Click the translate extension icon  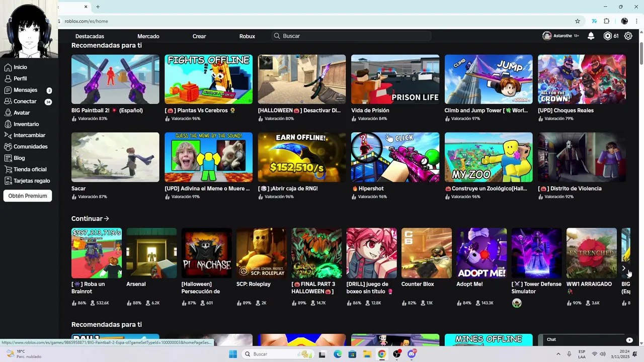point(594,21)
